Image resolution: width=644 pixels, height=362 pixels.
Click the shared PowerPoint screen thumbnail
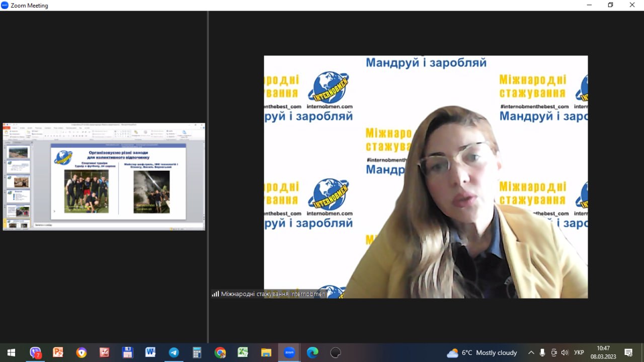(x=104, y=177)
